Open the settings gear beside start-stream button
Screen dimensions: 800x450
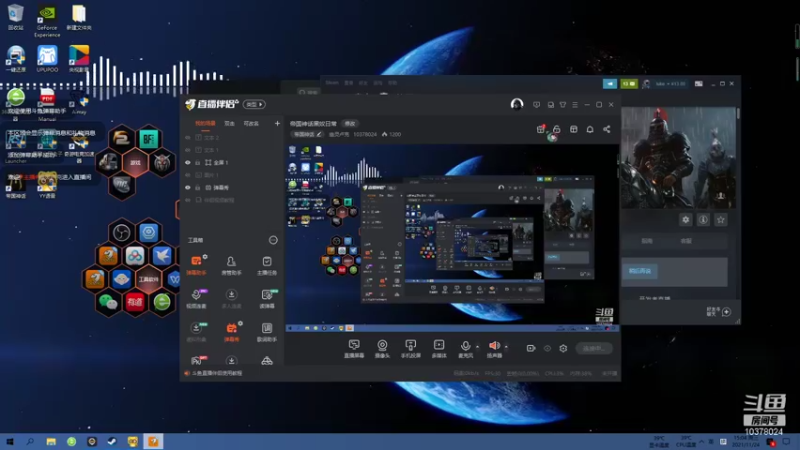pos(563,348)
